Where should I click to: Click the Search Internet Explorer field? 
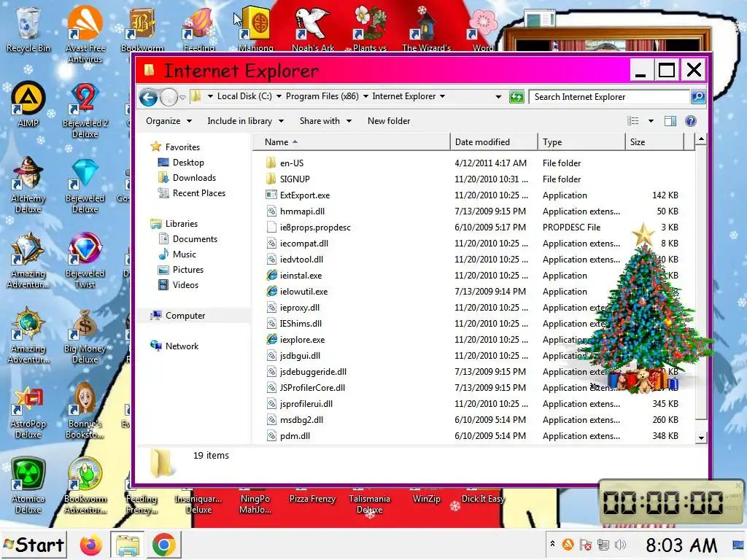pos(610,97)
